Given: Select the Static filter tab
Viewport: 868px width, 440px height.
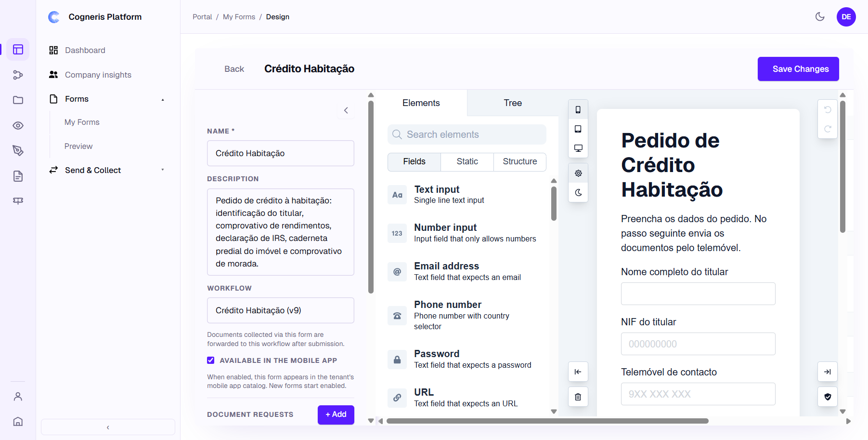Looking at the screenshot, I should tap(467, 162).
